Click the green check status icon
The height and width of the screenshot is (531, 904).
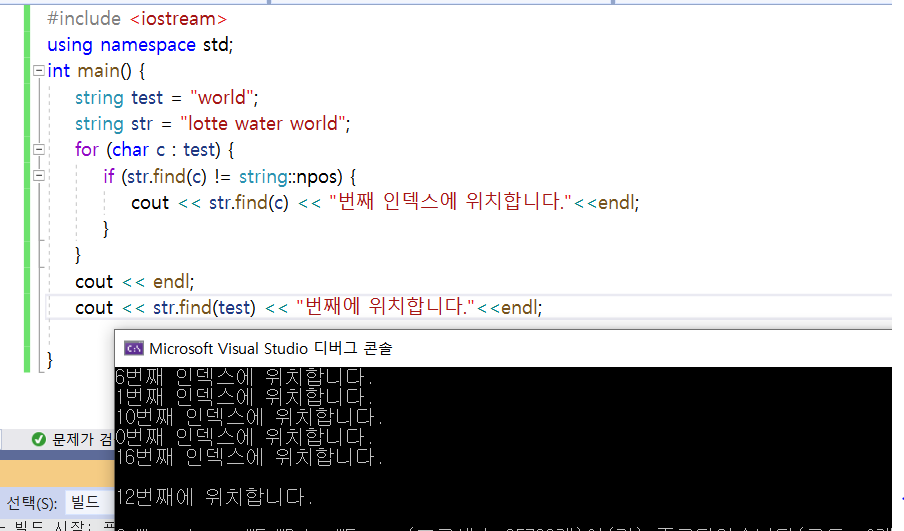tap(39, 439)
